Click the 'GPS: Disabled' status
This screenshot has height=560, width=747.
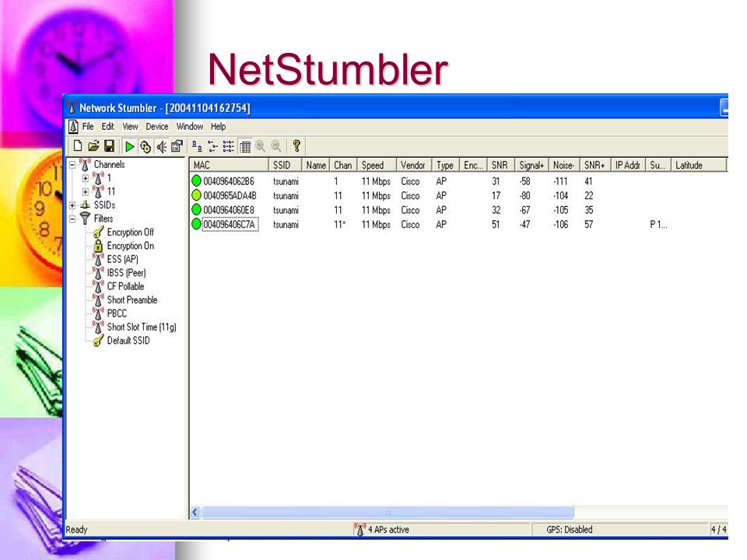tap(570, 530)
